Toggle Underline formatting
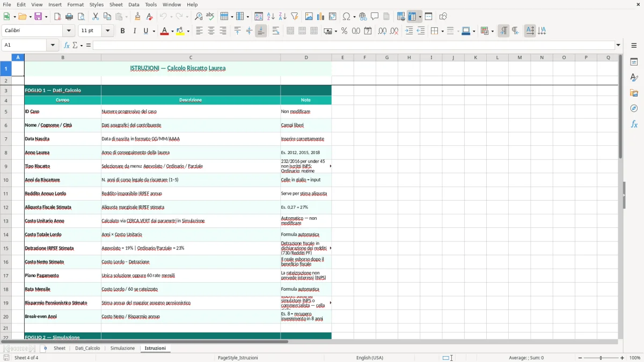This screenshot has height=362, width=644. pyautogui.click(x=145, y=31)
